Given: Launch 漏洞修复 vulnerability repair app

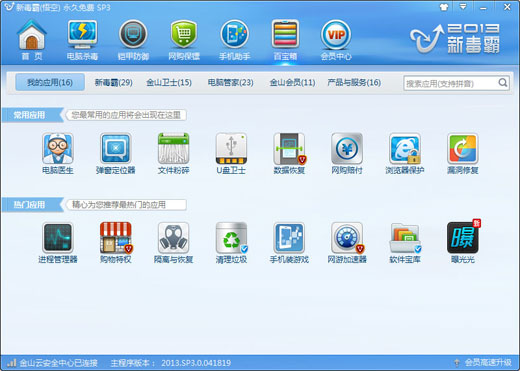Looking at the screenshot, I should click(x=463, y=154).
